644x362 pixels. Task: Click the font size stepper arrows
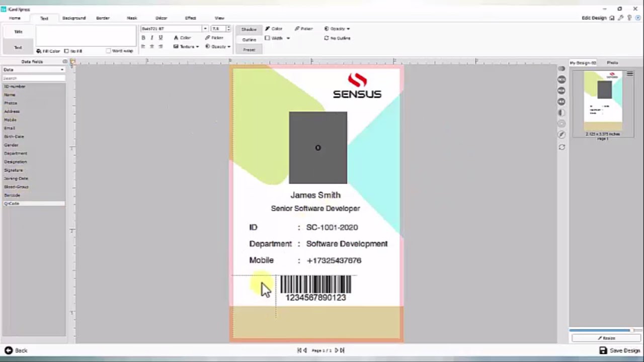pyautogui.click(x=228, y=29)
